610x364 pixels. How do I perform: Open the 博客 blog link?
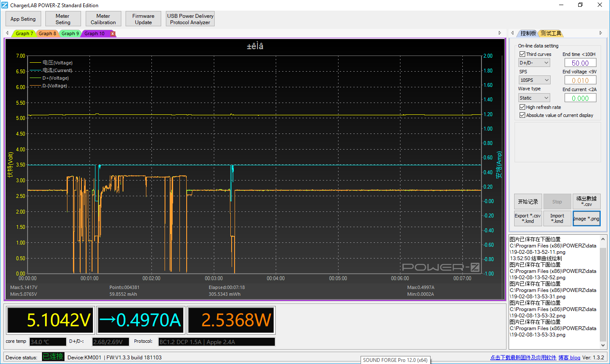click(x=569, y=358)
